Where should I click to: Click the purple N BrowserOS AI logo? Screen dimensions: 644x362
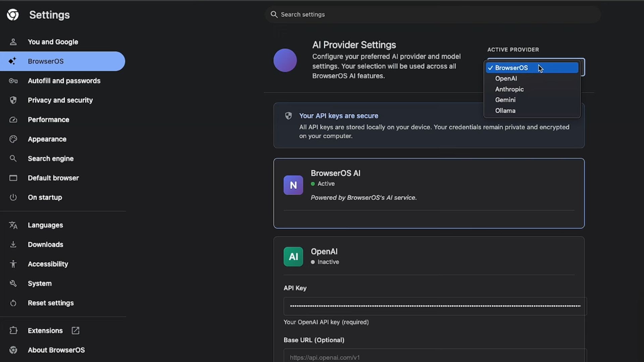(x=293, y=185)
